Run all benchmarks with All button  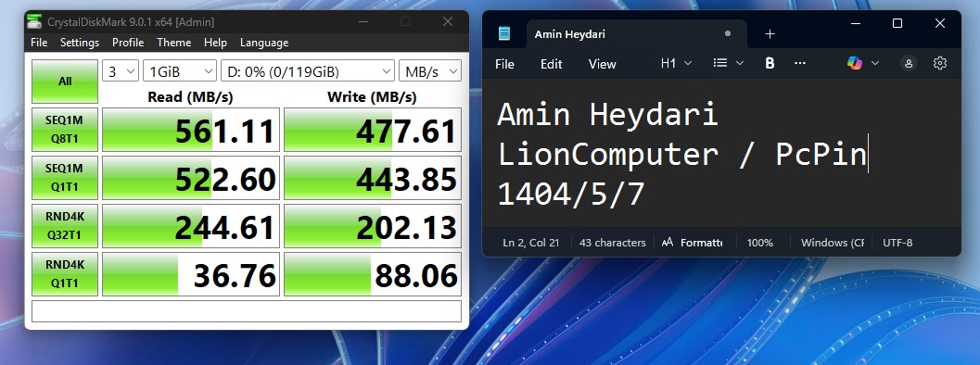(x=65, y=82)
